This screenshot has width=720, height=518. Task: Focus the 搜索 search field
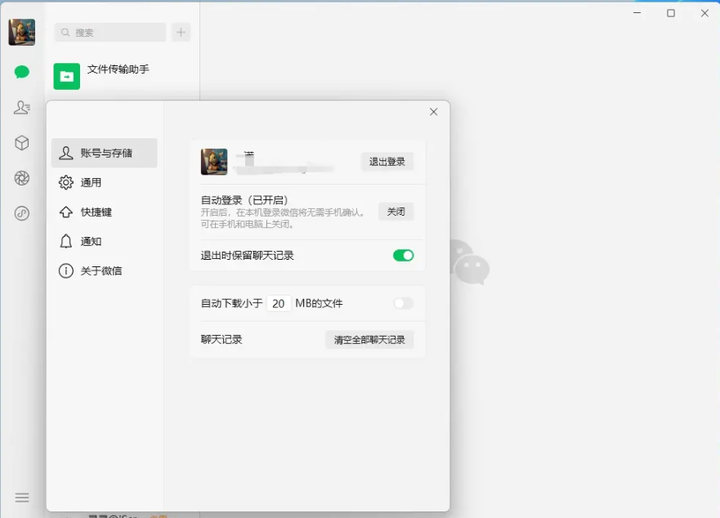[x=110, y=32]
